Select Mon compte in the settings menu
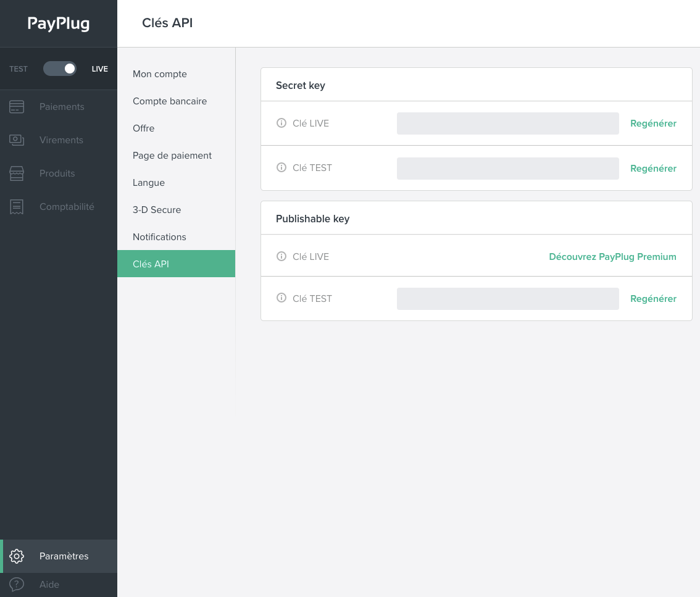This screenshot has width=700, height=597. point(159,73)
